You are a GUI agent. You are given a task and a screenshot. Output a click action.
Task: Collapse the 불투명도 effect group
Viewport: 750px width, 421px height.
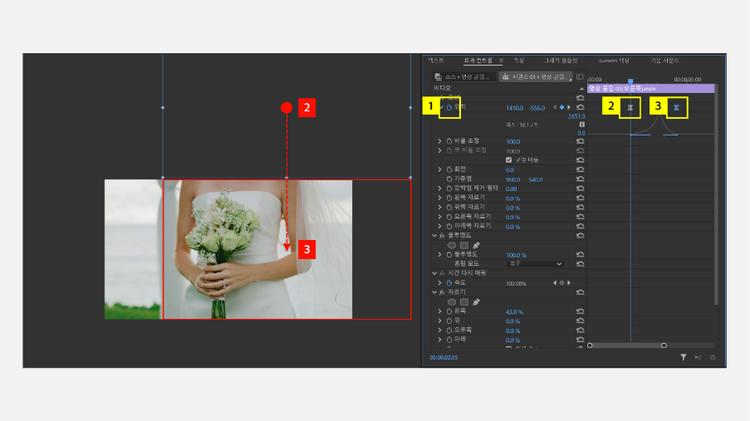[434, 236]
